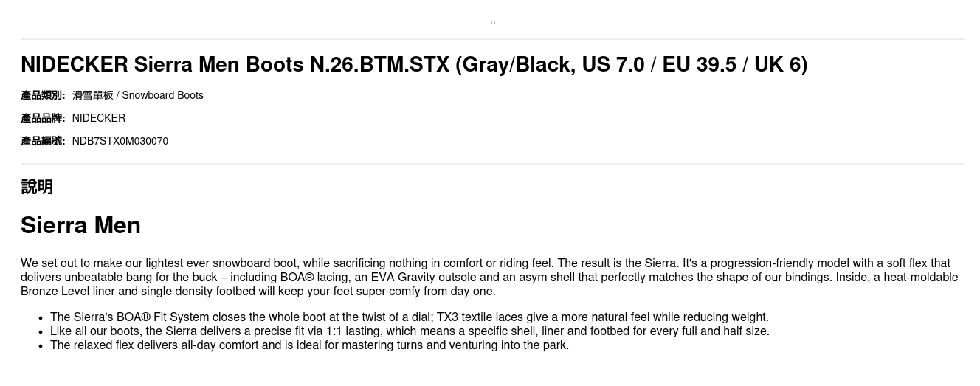The image size is (980, 386).
Task: Select the 產品類別 category label
Action: (43, 95)
